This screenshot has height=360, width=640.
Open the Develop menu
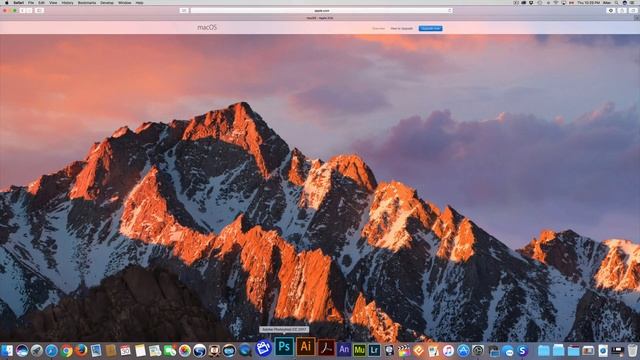(107, 2)
